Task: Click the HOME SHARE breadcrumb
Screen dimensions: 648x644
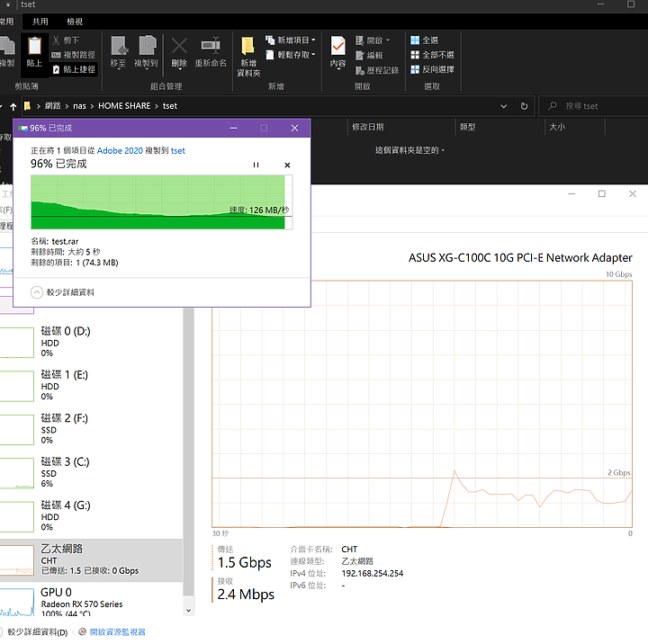Action: point(124,106)
